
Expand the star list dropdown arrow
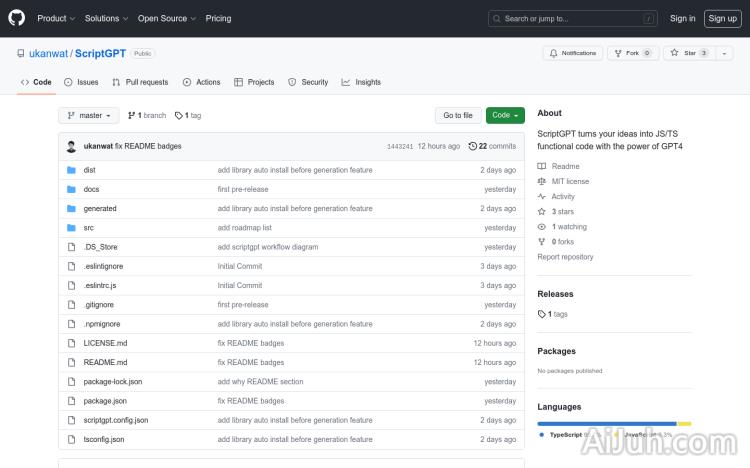tap(725, 53)
